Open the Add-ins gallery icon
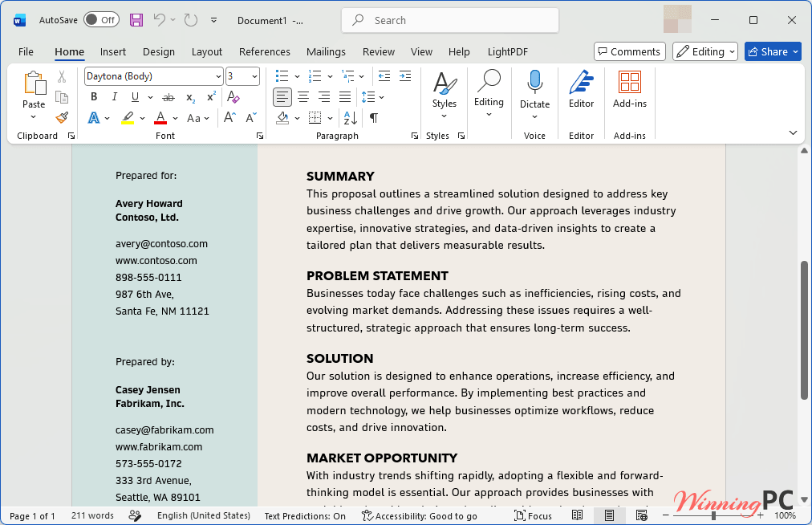The width and height of the screenshot is (812, 525). (630, 90)
